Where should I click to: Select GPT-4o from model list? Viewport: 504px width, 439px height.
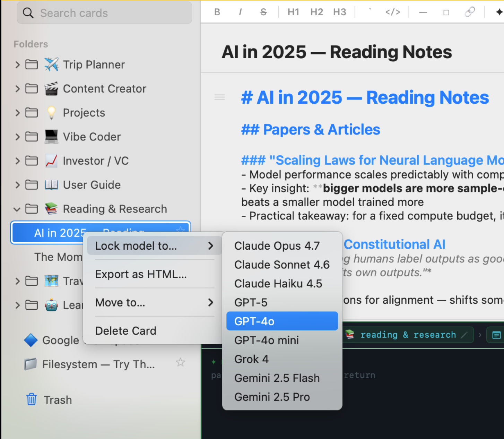click(x=282, y=321)
